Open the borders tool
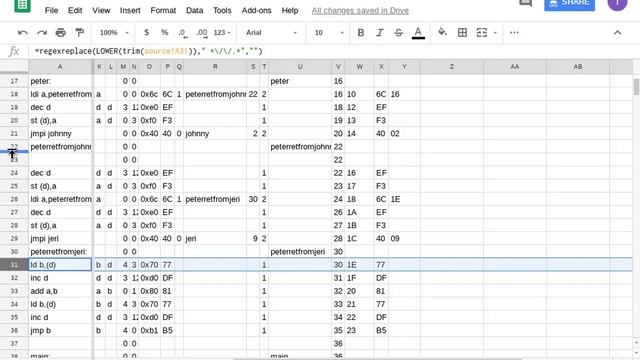Image resolution: width=640 pixels, height=360 pixels. pyautogui.click(x=462, y=33)
